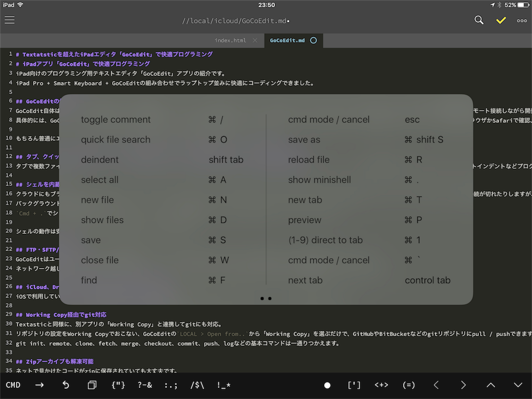Open the {"} symbol key group

(118, 385)
